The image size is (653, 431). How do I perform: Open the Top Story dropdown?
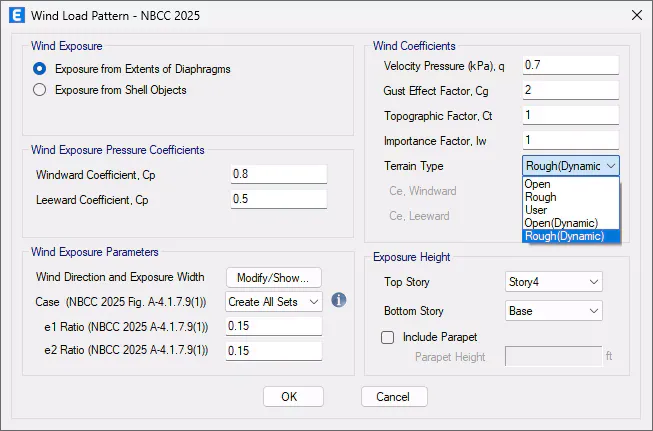(x=554, y=283)
